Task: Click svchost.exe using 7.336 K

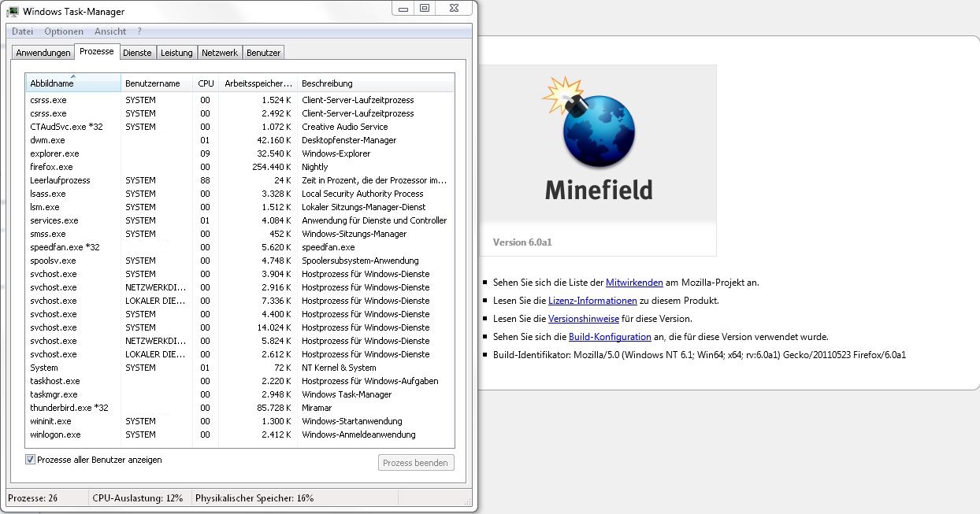Action: coord(239,301)
